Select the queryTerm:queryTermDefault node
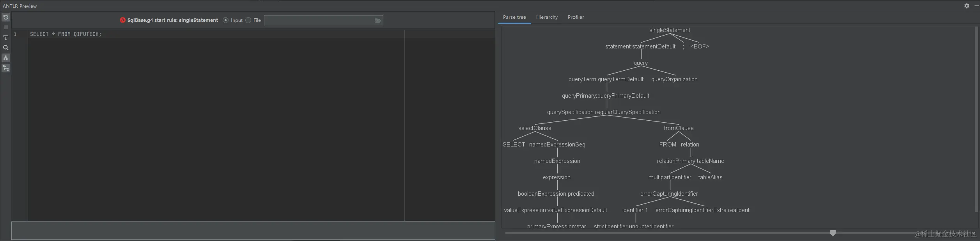Image resolution: width=980 pixels, height=241 pixels. [606, 79]
